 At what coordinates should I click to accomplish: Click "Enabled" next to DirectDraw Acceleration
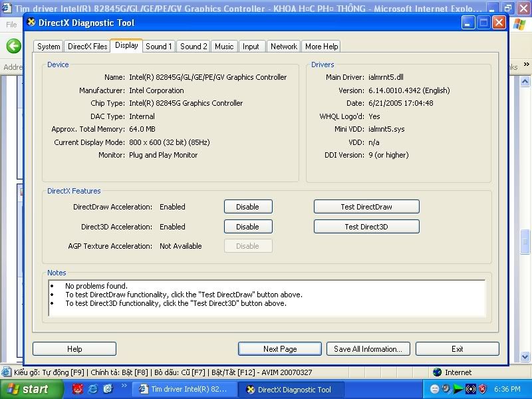[x=172, y=207]
